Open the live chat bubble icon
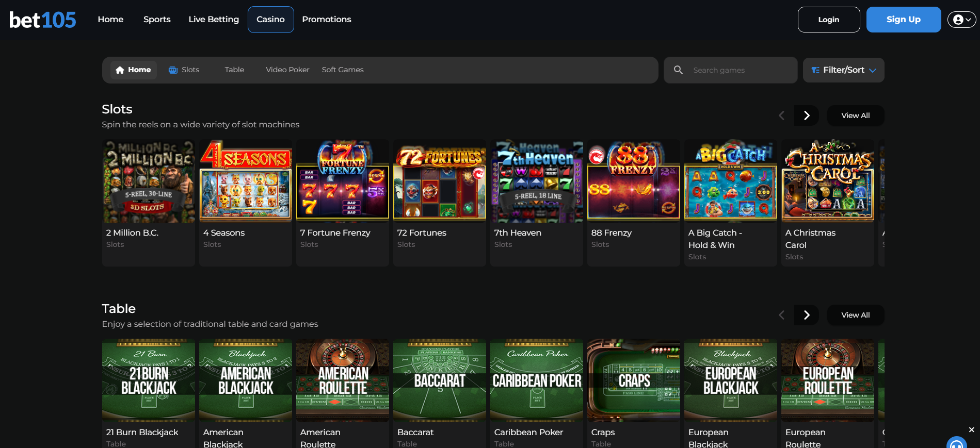The height and width of the screenshot is (448, 980). pos(957,443)
